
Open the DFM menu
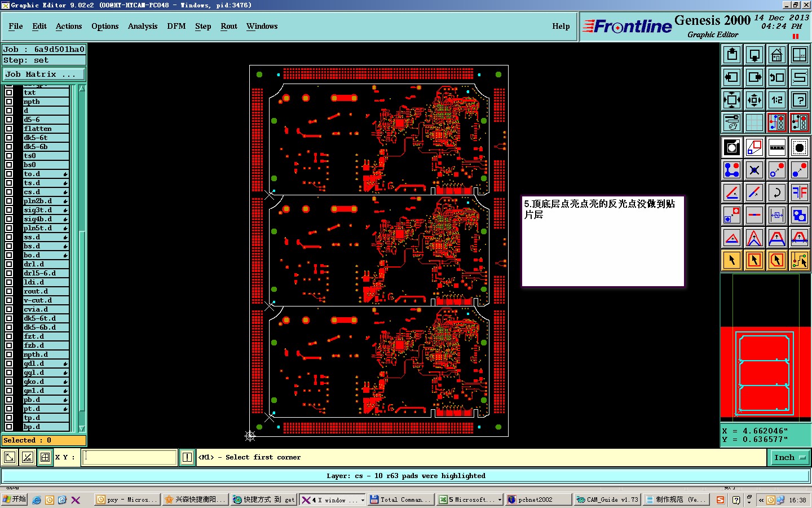click(x=176, y=26)
